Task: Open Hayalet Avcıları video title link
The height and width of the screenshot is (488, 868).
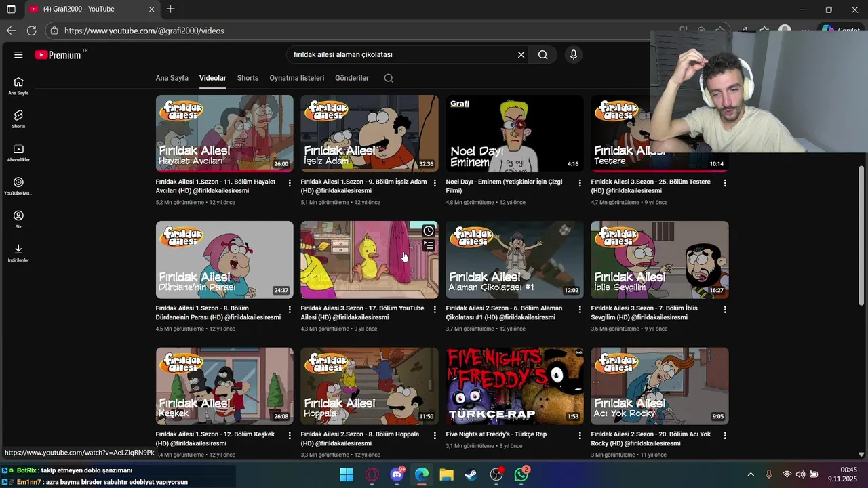Action: click(216, 186)
